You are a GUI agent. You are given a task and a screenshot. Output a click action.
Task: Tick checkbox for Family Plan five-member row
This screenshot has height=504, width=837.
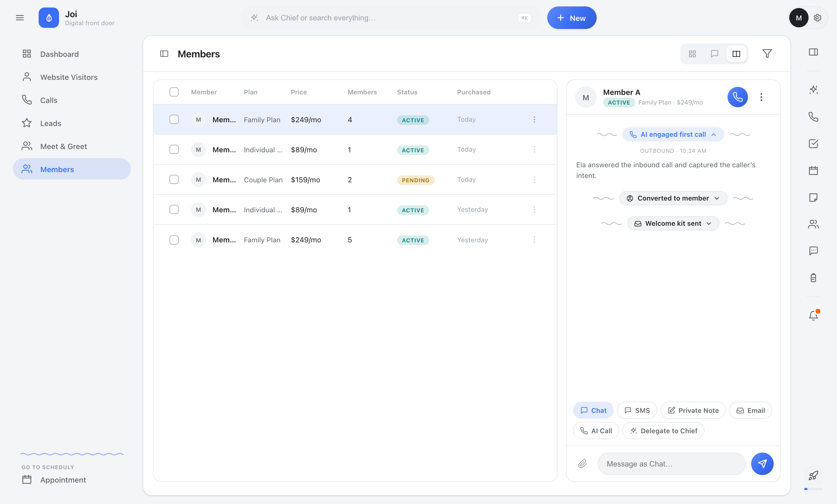click(174, 240)
